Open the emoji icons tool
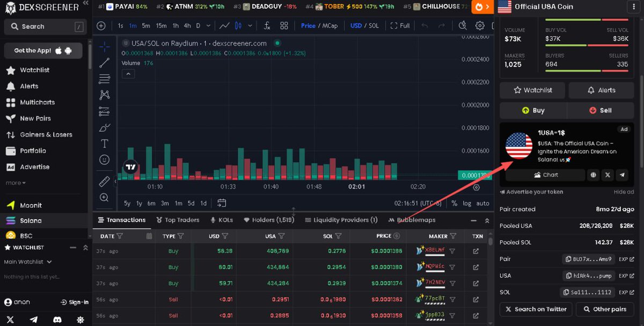644x326 pixels. pos(104,160)
